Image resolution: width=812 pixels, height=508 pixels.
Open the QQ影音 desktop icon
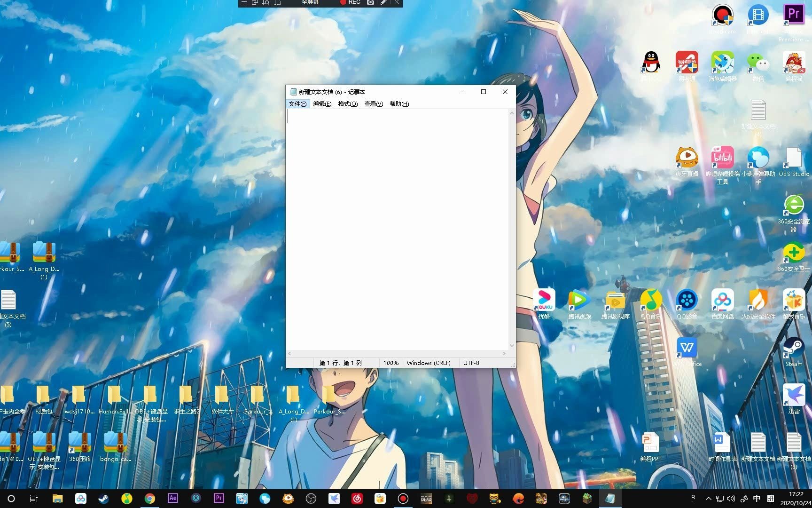687,304
